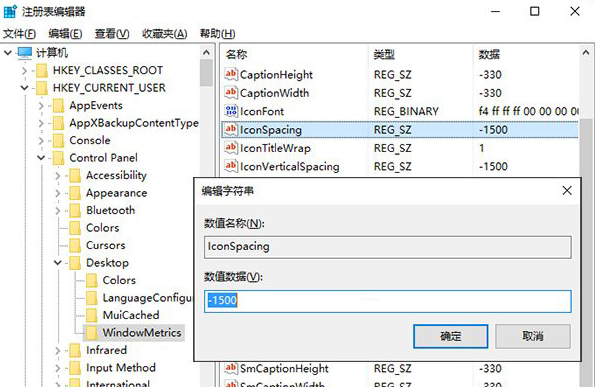
Task: Click the 数值数据 input field
Action: tap(387, 302)
